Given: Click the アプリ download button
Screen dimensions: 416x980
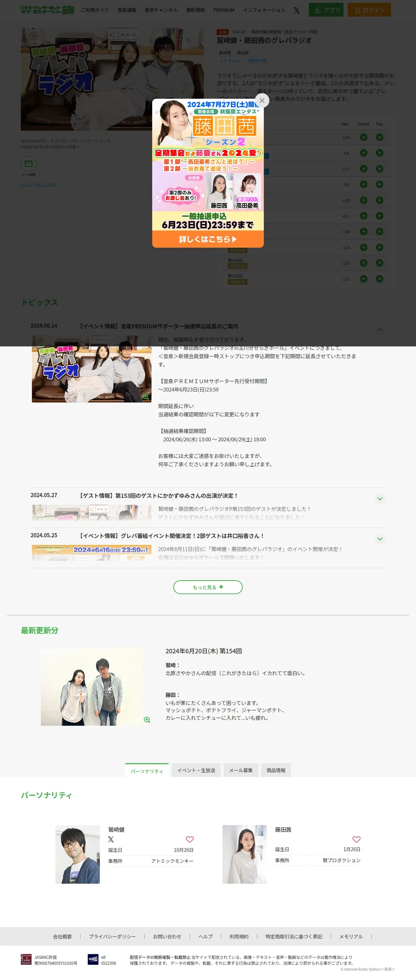Looking at the screenshot, I should [x=326, y=10].
